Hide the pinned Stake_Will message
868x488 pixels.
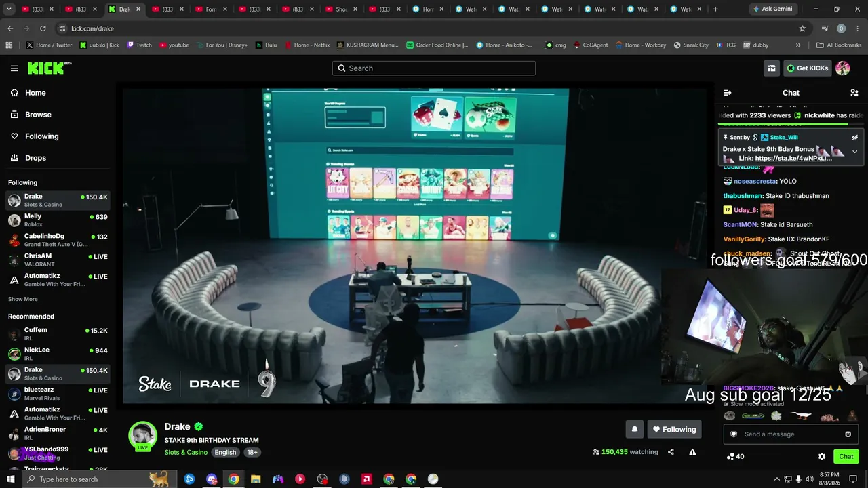855,137
